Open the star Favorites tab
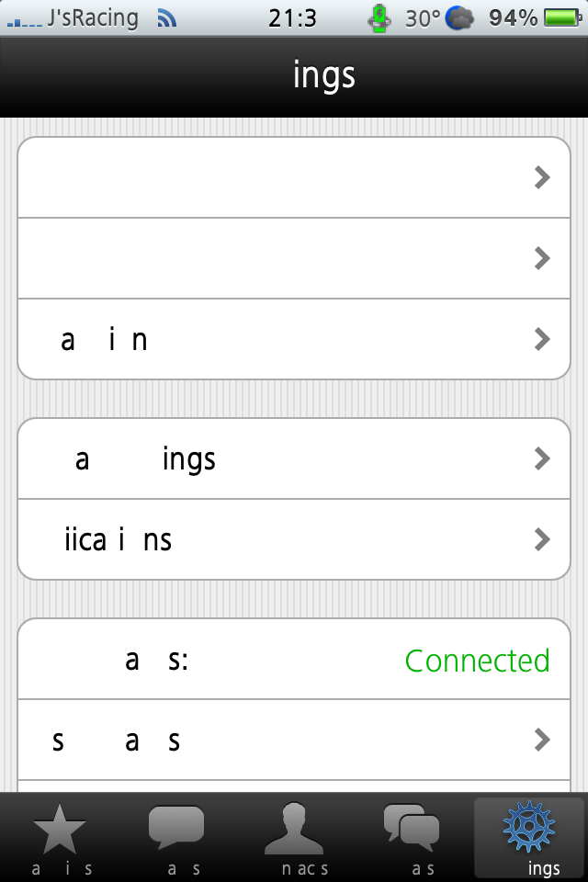588x882 pixels. coord(61,831)
